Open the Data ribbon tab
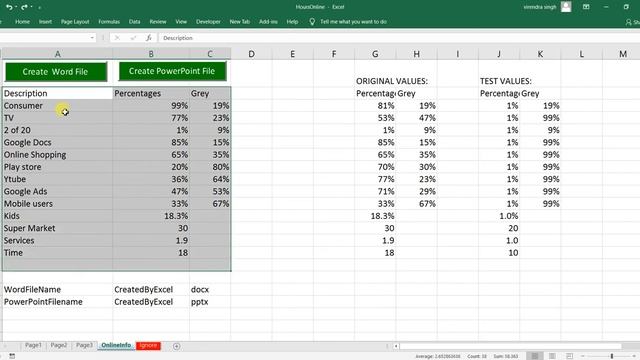The width and height of the screenshot is (640, 360). [x=134, y=22]
